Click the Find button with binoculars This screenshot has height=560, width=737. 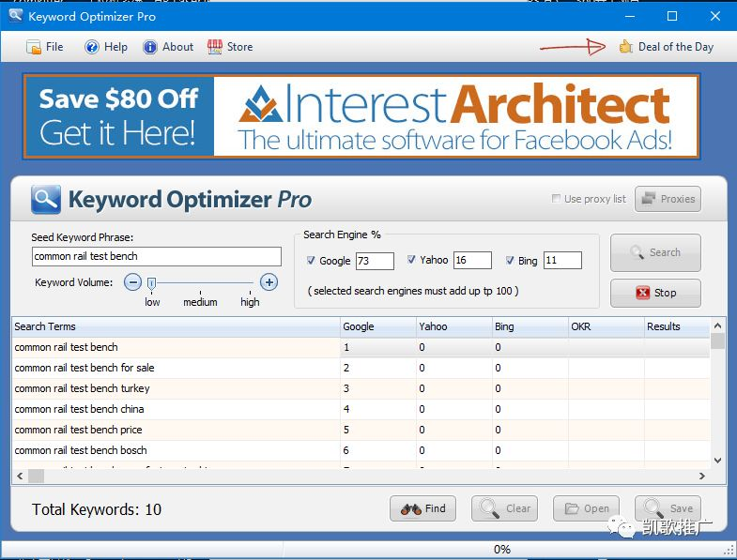pyautogui.click(x=422, y=508)
